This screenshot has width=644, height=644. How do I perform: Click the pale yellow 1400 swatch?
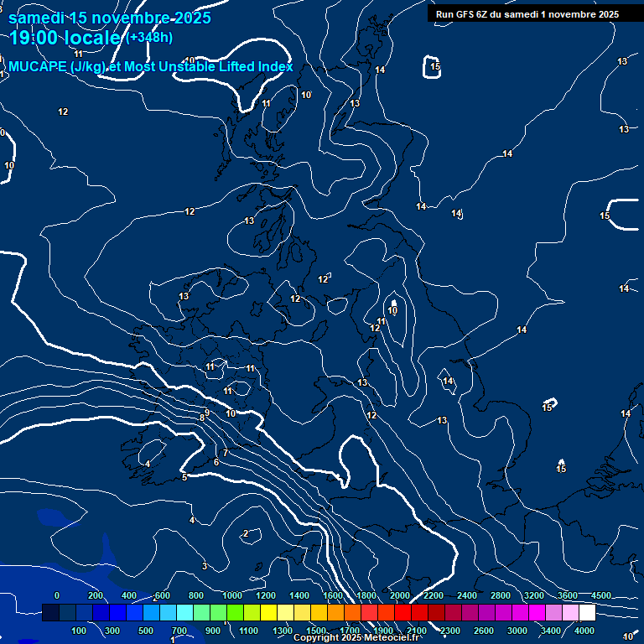tap(286, 612)
